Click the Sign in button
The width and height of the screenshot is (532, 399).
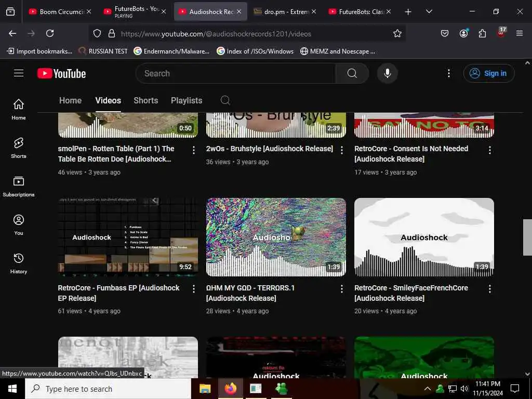click(x=489, y=73)
